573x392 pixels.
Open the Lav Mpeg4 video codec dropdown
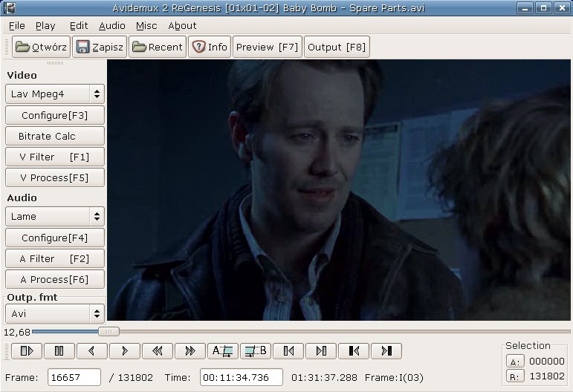55,94
